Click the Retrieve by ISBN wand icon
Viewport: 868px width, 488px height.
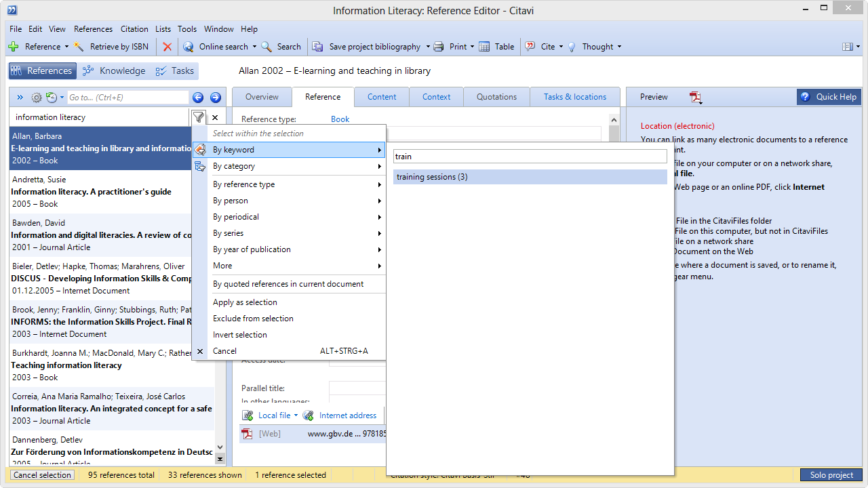79,47
